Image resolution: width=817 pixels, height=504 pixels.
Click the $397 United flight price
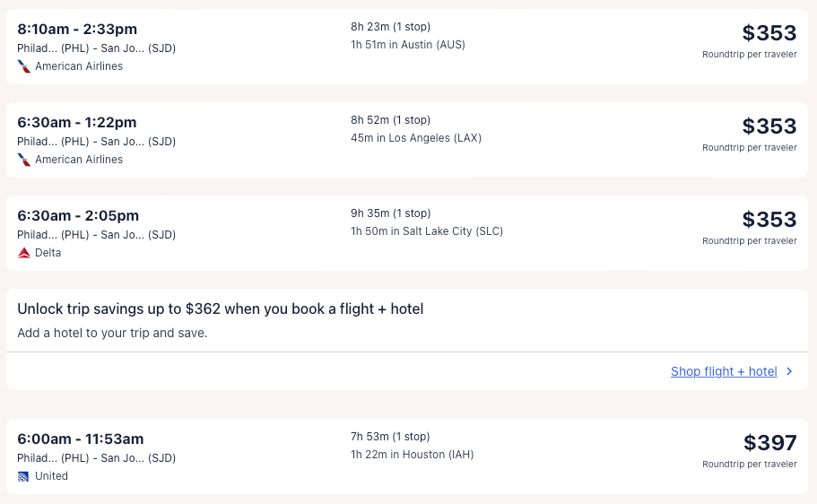[x=769, y=443]
